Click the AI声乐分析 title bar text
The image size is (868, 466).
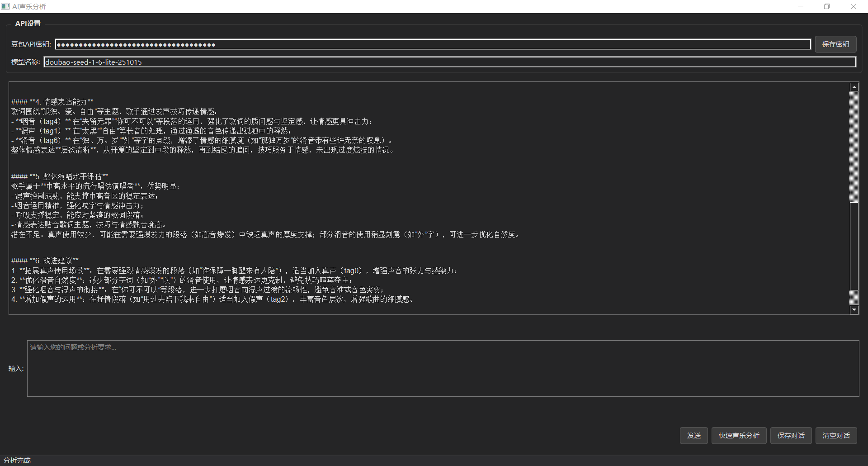click(x=29, y=6)
